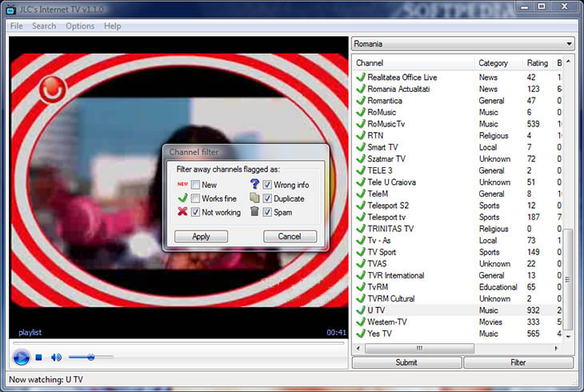Select the TVRM Cultural channel
This screenshot has width=584, height=392.
click(x=458, y=298)
